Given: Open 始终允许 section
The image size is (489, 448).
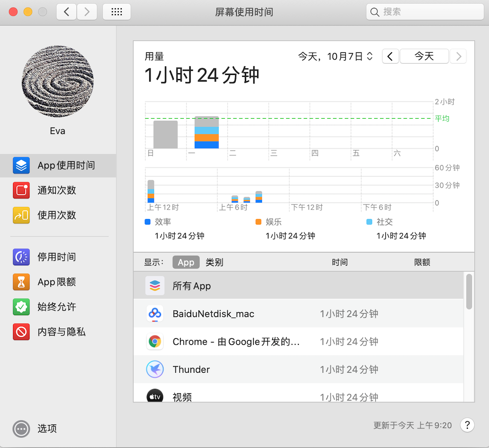Looking at the screenshot, I should pos(58,307).
